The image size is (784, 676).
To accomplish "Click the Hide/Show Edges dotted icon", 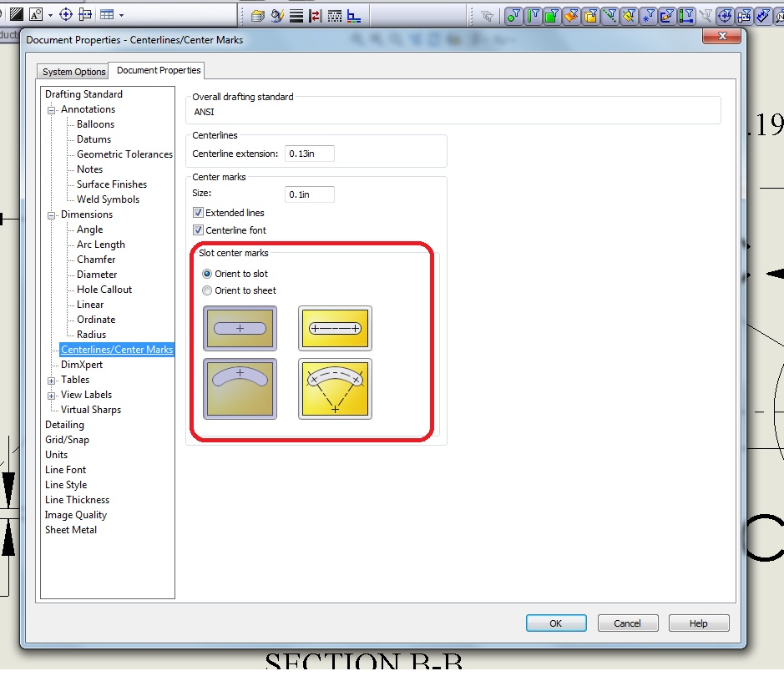I will pos(335,16).
